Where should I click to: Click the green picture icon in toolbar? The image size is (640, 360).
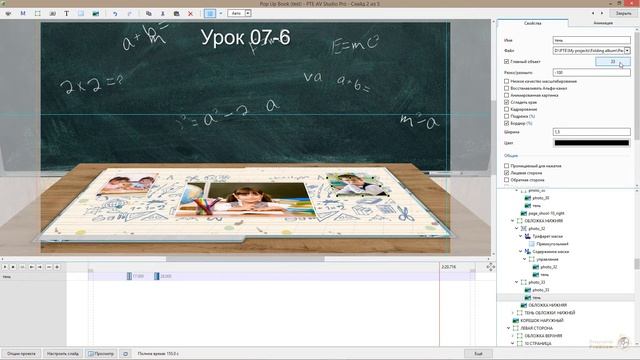96,13
